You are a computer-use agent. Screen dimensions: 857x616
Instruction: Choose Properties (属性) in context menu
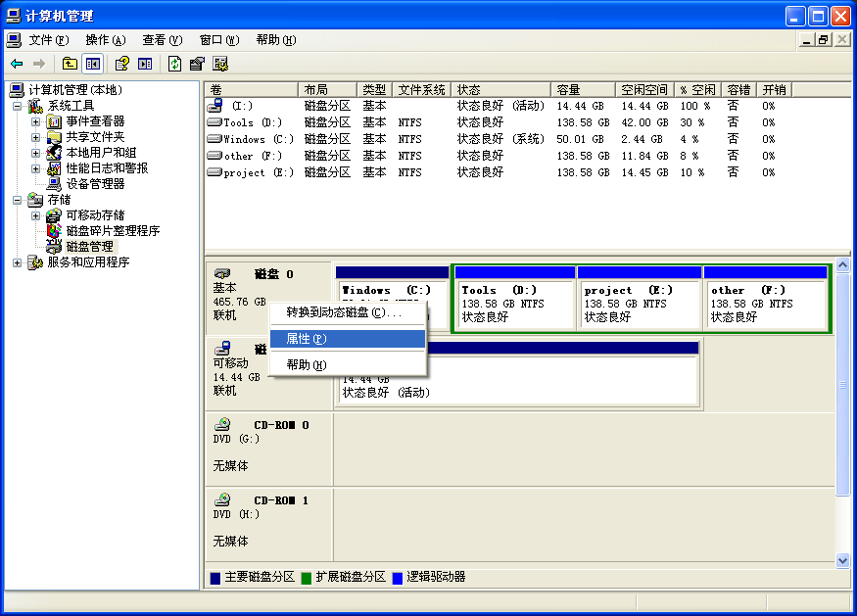[x=348, y=339]
